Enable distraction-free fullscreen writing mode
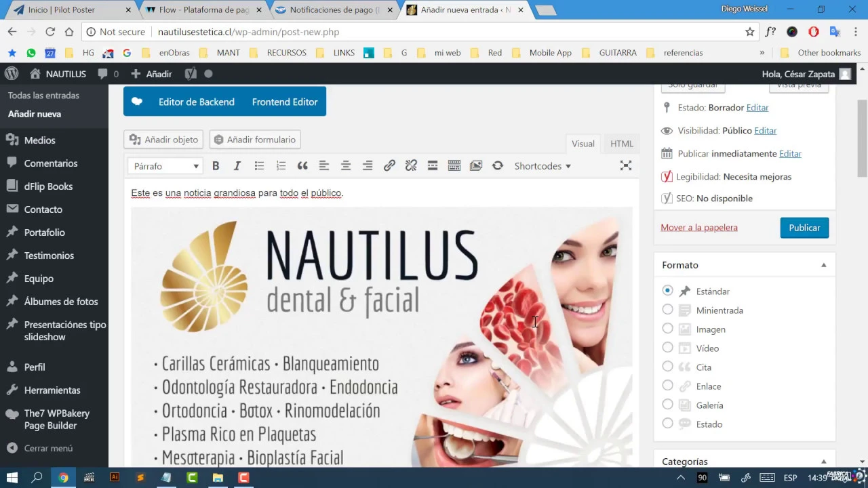Viewport: 868px width, 488px height. (x=626, y=166)
